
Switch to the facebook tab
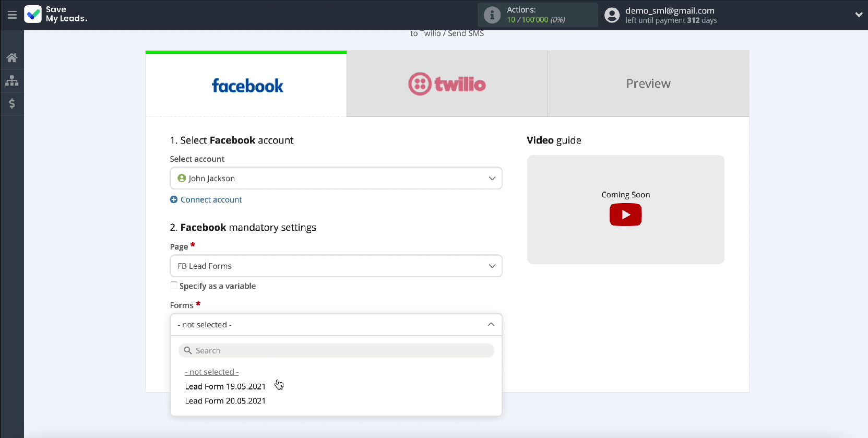[x=246, y=84]
